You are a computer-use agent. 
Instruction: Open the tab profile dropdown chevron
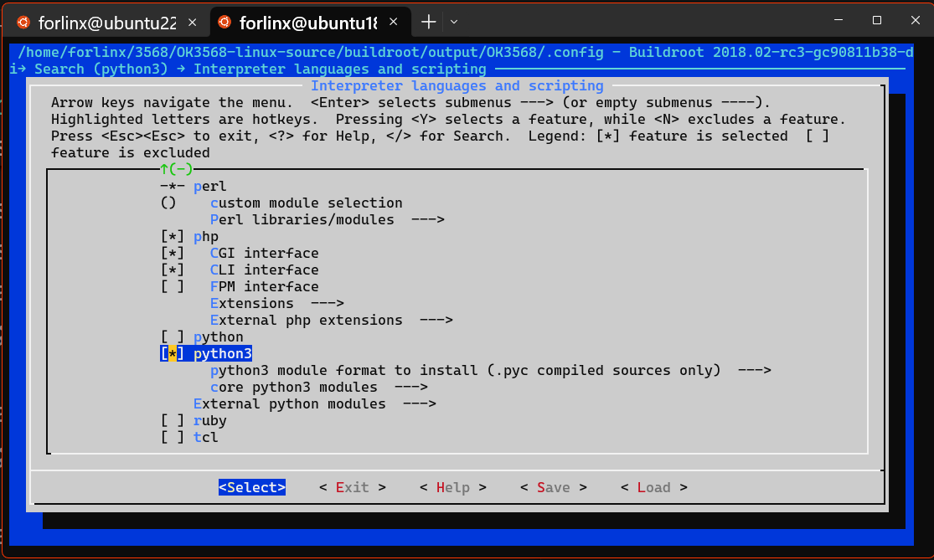(x=454, y=21)
